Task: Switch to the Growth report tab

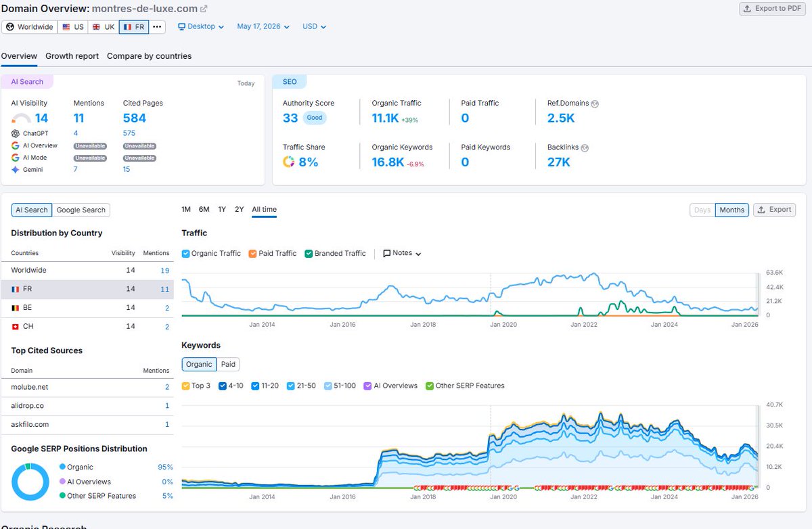Action: (x=72, y=56)
